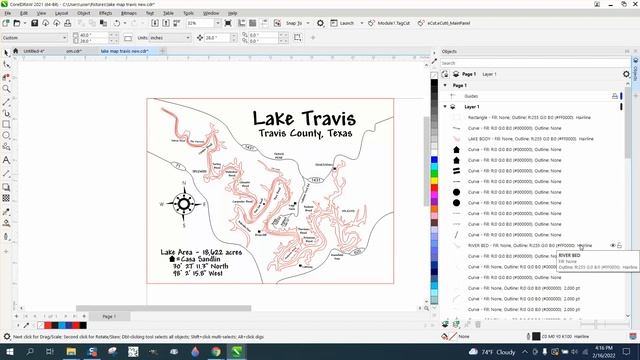The image size is (640, 360).
Task: Select the Rectangle tool
Action: coord(6,124)
